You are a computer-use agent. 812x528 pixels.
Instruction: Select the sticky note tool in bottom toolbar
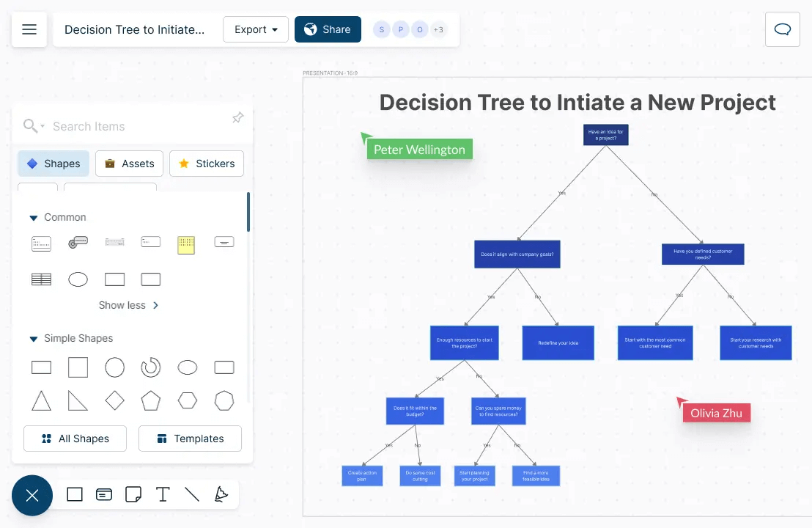(x=133, y=494)
